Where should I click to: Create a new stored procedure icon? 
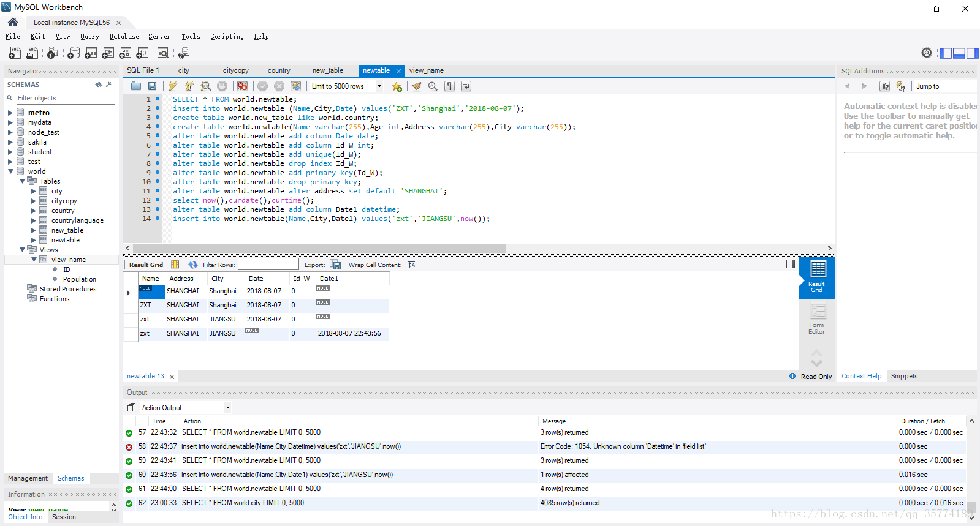tap(125, 53)
